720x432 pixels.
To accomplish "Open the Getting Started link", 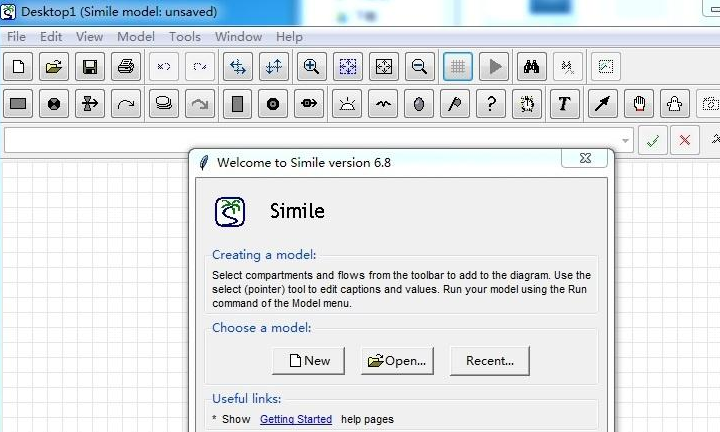I will click(296, 419).
